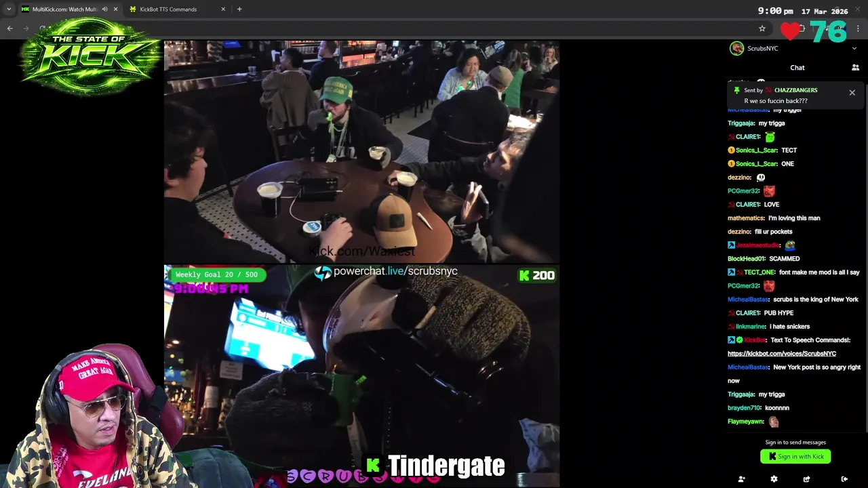Click the green pin icon on the pinned message
The image size is (868, 488).
(736, 90)
